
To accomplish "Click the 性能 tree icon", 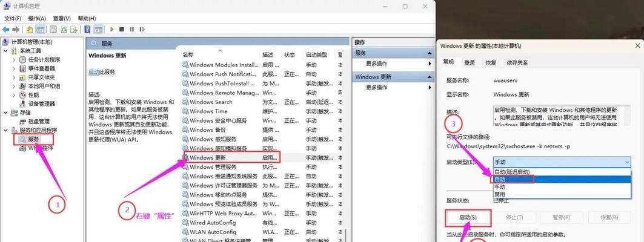I will [22, 95].
